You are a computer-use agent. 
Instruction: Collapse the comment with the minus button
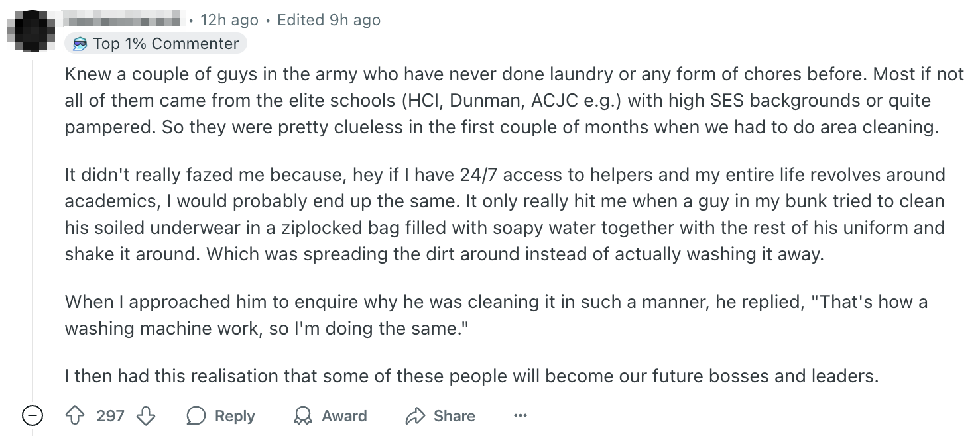(32, 416)
